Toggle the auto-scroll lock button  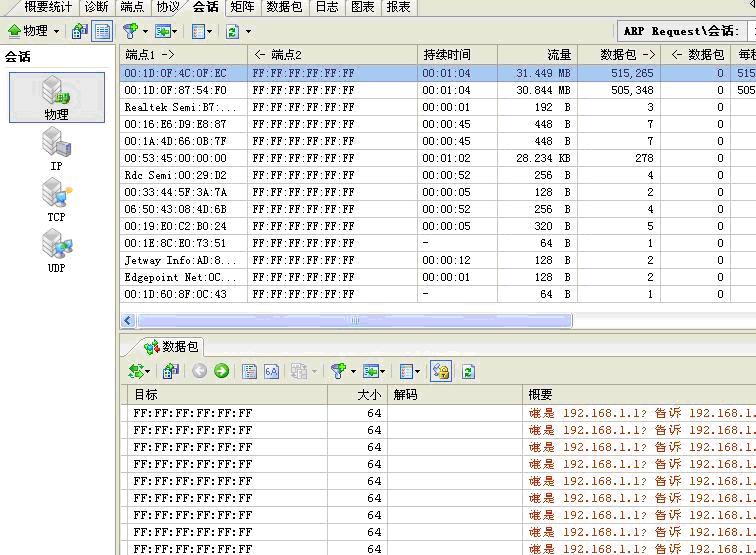tap(440, 371)
